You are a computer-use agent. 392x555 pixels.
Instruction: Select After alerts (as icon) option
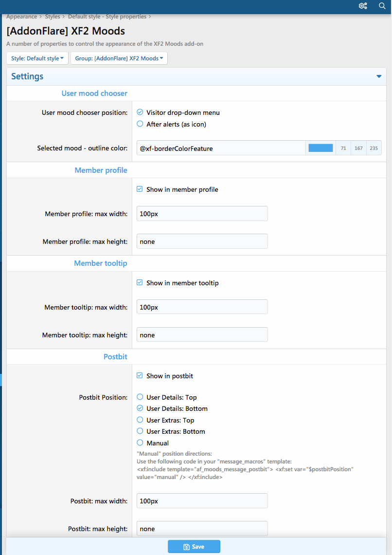tap(140, 124)
